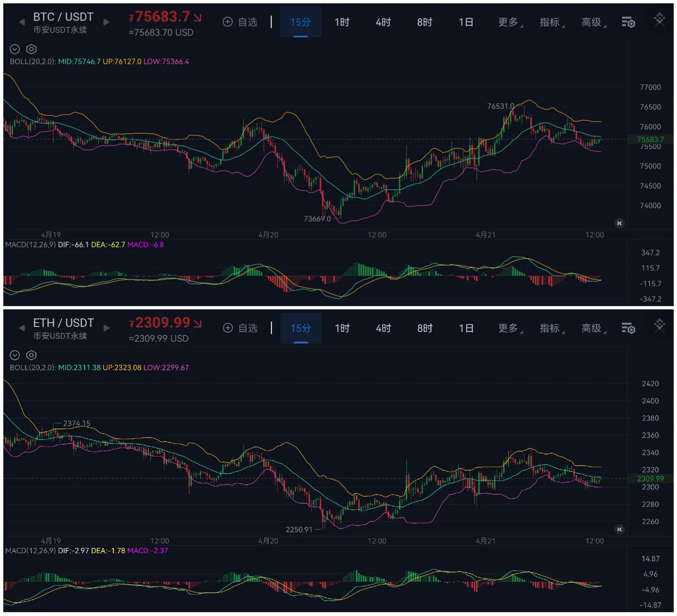
Task: Jump to latest candle on BTC chart
Action: [620, 223]
